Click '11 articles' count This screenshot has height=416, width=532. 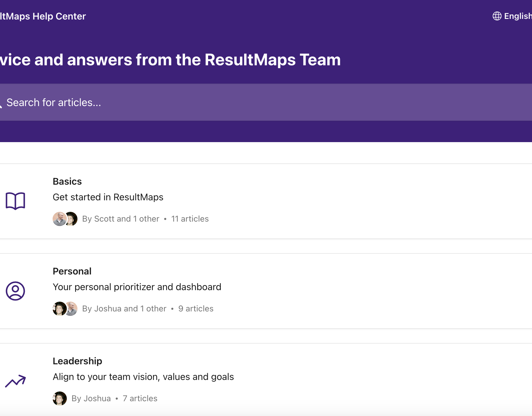click(x=190, y=219)
